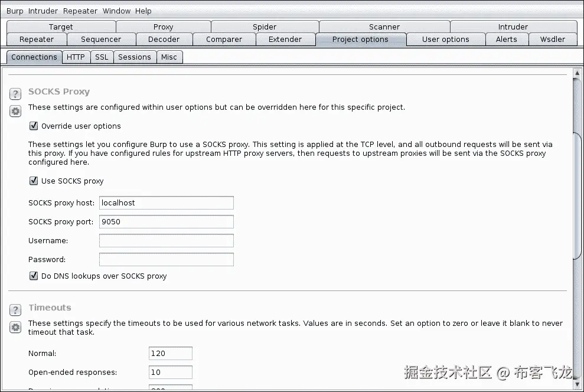Switch to the SSL sub-tab
The width and height of the screenshot is (584, 392).
tap(102, 57)
